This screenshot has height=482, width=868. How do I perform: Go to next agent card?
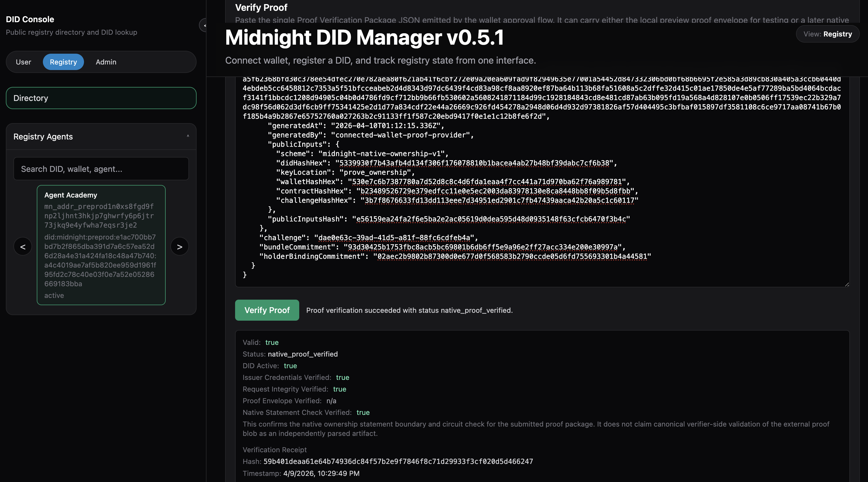[180, 247]
